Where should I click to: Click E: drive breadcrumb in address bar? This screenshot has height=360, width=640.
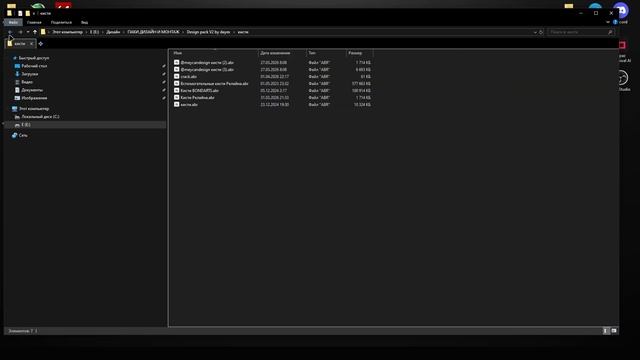click(94, 32)
